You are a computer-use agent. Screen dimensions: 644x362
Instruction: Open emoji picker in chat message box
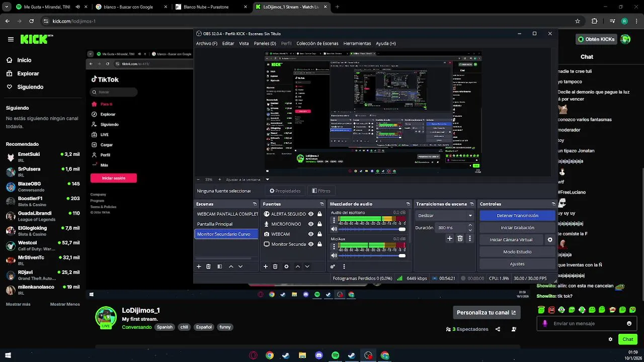pos(629,323)
